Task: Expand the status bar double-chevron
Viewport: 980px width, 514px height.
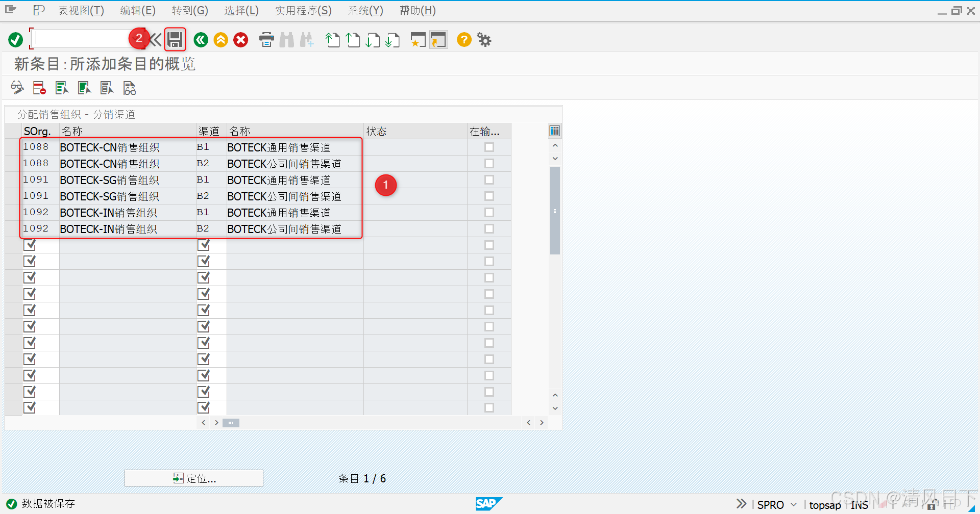Action: click(741, 504)
